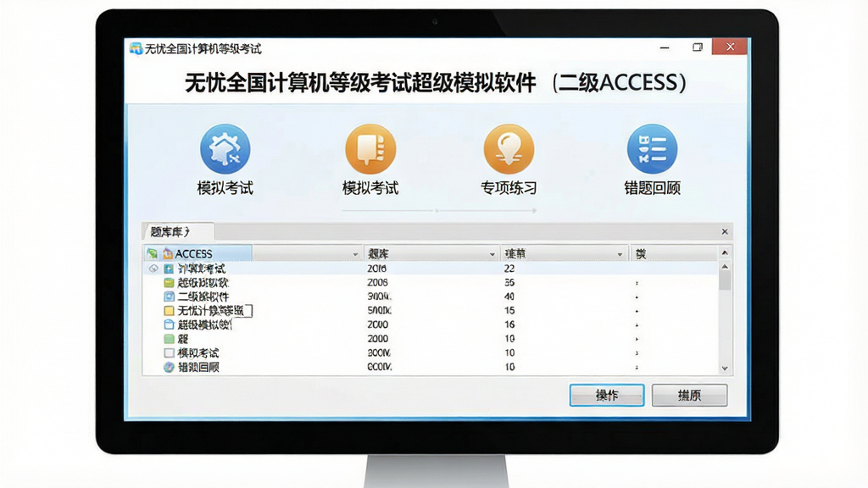Open the orange notebook 模拟考试 icon
This screenshot has height=488, width=868.
coord(370,149)
